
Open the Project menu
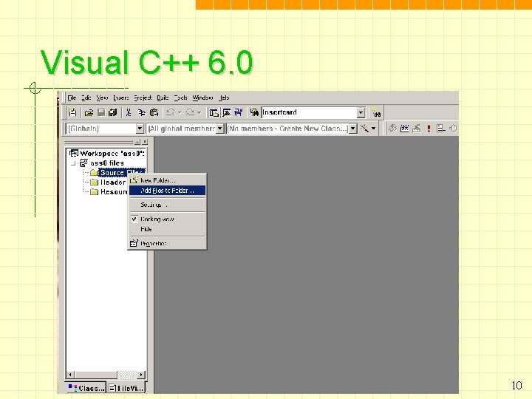[x=143, y=98]
